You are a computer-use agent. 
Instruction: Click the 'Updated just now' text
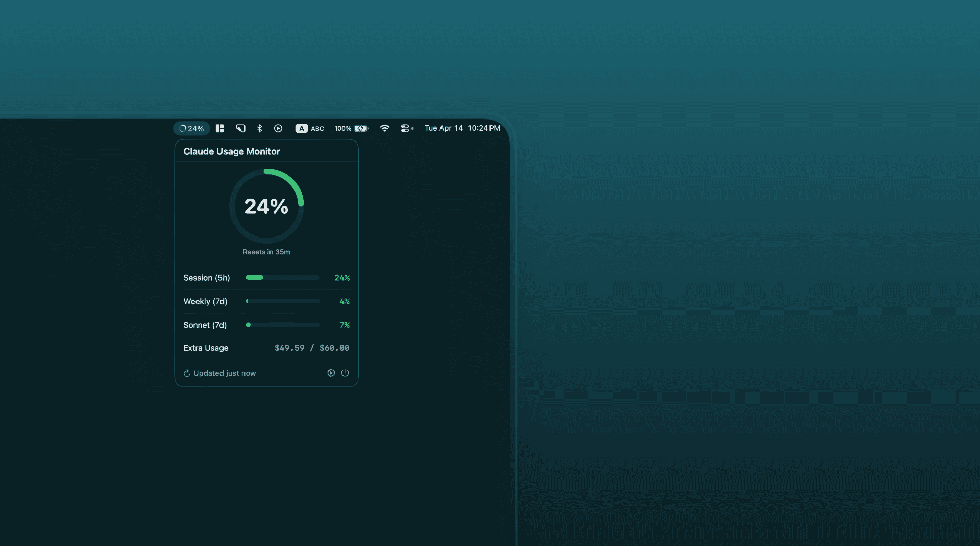tap(225, 373)
